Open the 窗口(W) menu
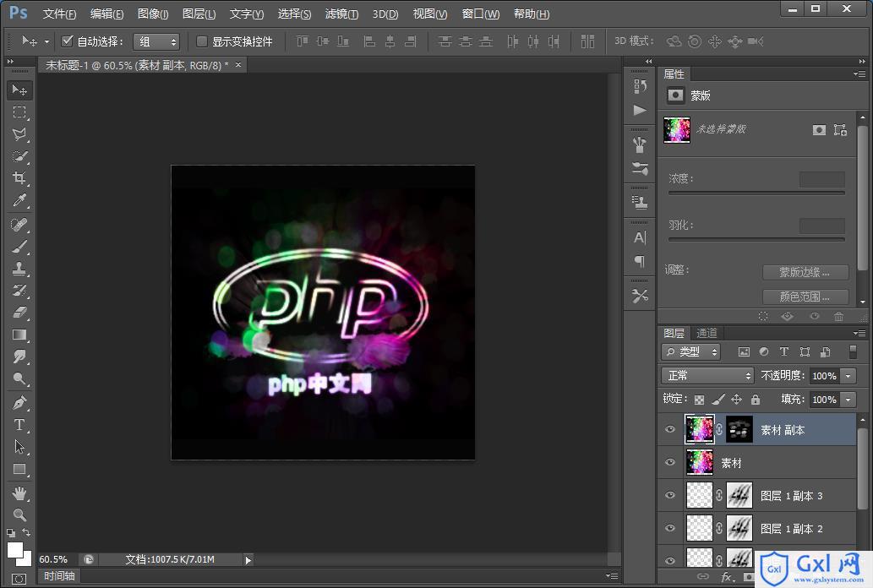873x588 pixels. pos(481,14)
